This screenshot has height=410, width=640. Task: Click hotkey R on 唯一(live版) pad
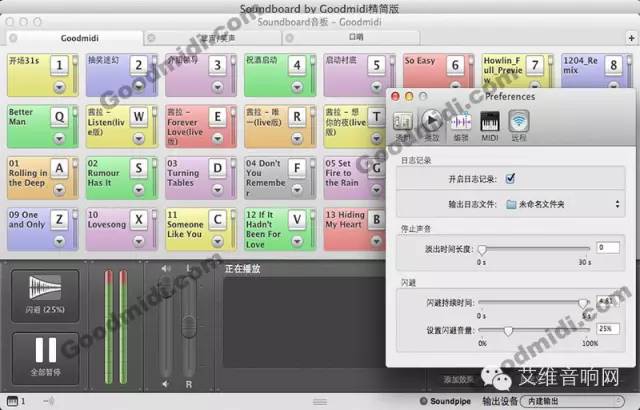(x=297, y=117)
